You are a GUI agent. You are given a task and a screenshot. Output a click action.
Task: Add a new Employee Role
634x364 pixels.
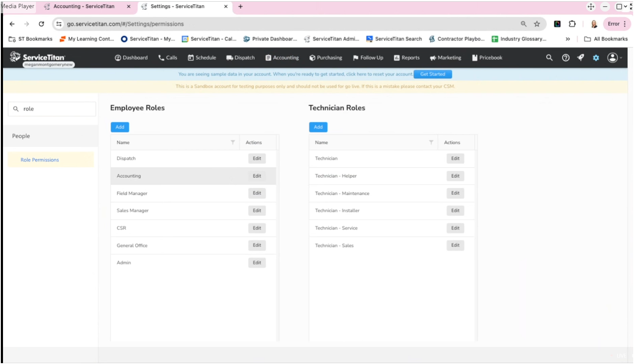coord(120,127)
